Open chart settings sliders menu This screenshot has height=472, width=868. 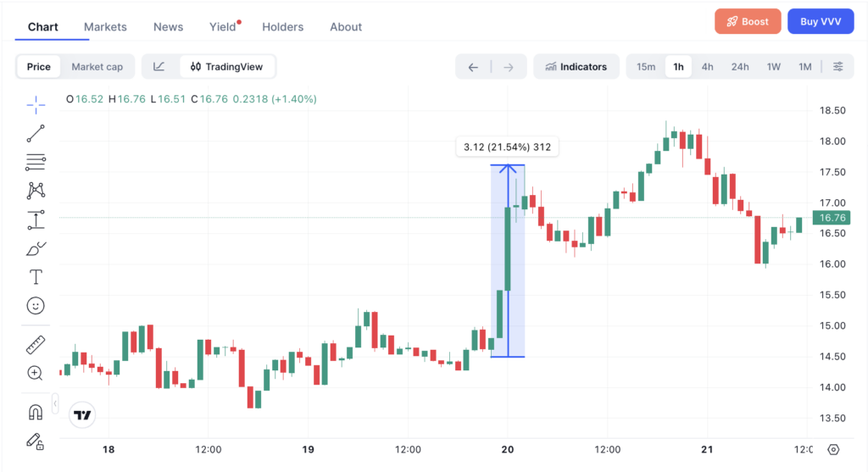[x=838, y=67]
